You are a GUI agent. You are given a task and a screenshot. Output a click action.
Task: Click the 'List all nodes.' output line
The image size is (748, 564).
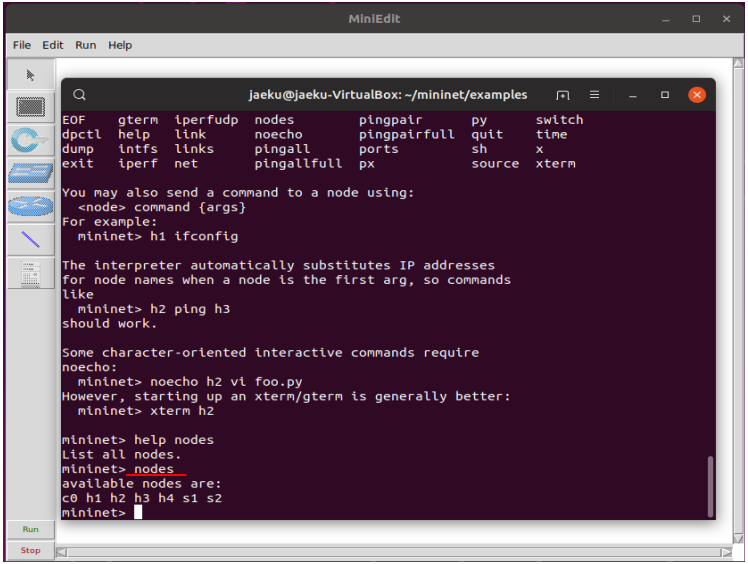coord(122,454)
